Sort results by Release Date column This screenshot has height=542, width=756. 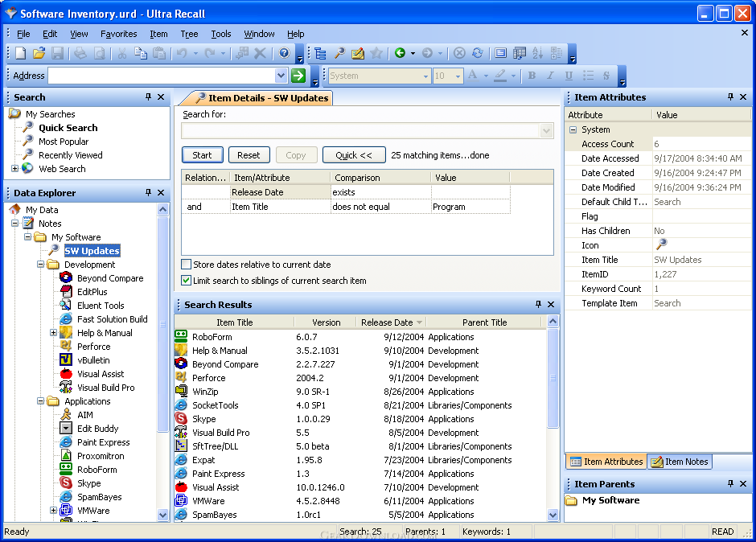point(391,322)
